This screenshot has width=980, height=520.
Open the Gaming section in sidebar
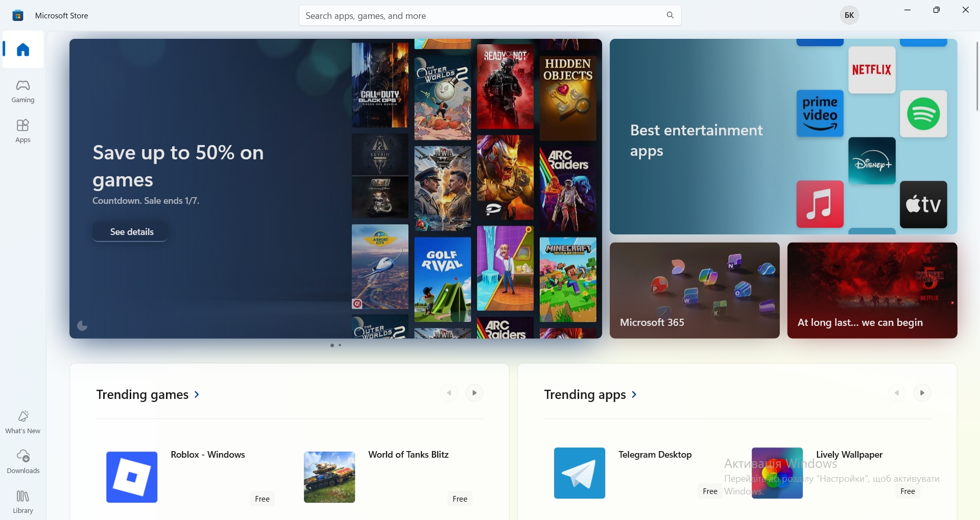[23, 91]
